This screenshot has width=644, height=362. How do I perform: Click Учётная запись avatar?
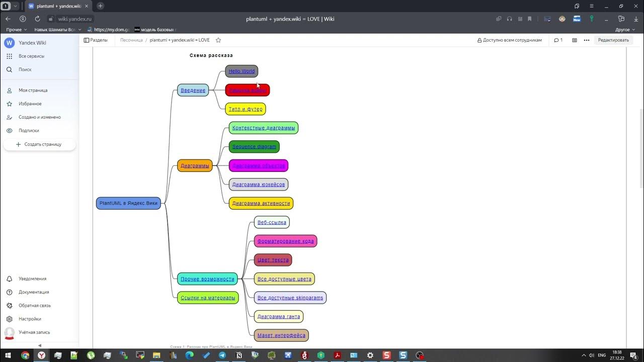tap(9, 332)
